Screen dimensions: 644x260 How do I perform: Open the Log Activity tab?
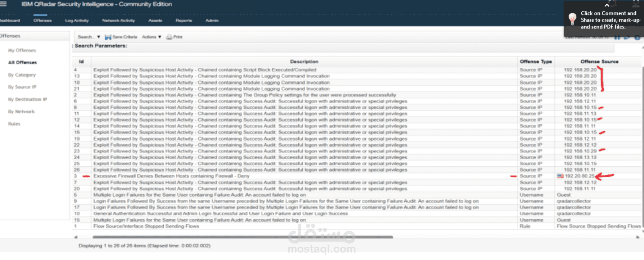coord(77,21)
